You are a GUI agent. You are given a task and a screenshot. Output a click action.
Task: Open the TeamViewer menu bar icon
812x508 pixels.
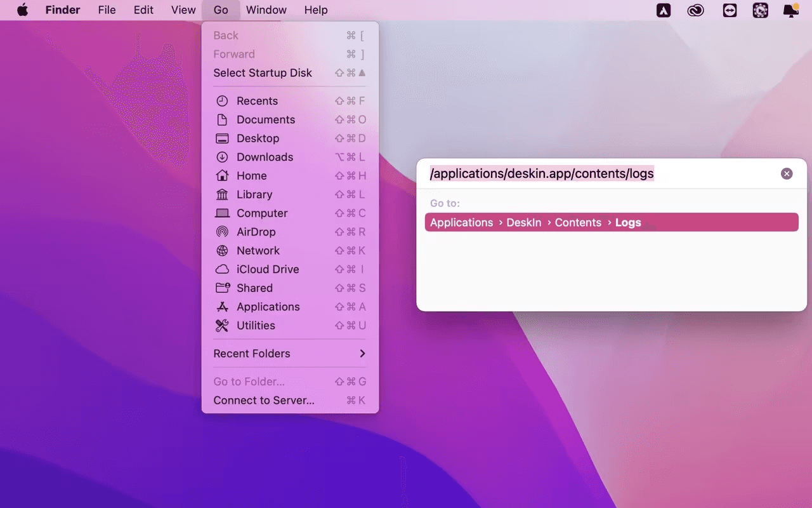[x=730, y=10]
